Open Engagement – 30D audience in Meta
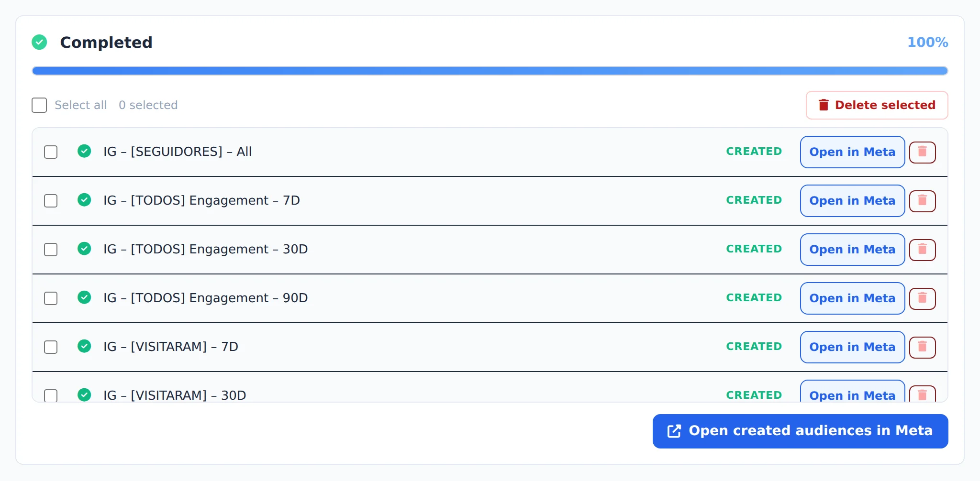Image resolution: width=980 pixels, height=481 pixels. pyautogui.click(x=852, y=250)
